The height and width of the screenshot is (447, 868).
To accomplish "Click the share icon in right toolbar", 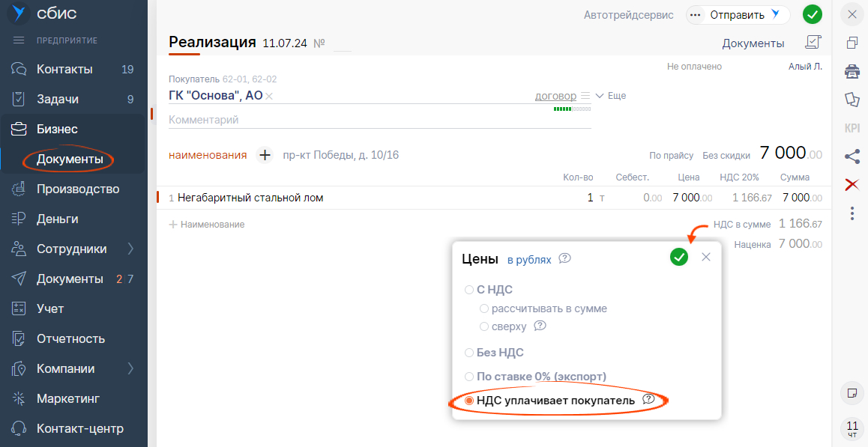I will pos(852,156).
